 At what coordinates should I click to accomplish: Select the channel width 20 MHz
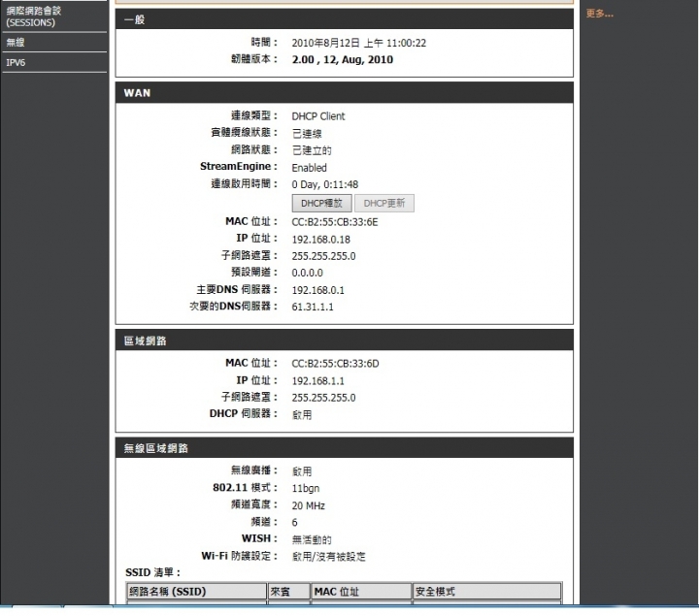tap(308, 505)
